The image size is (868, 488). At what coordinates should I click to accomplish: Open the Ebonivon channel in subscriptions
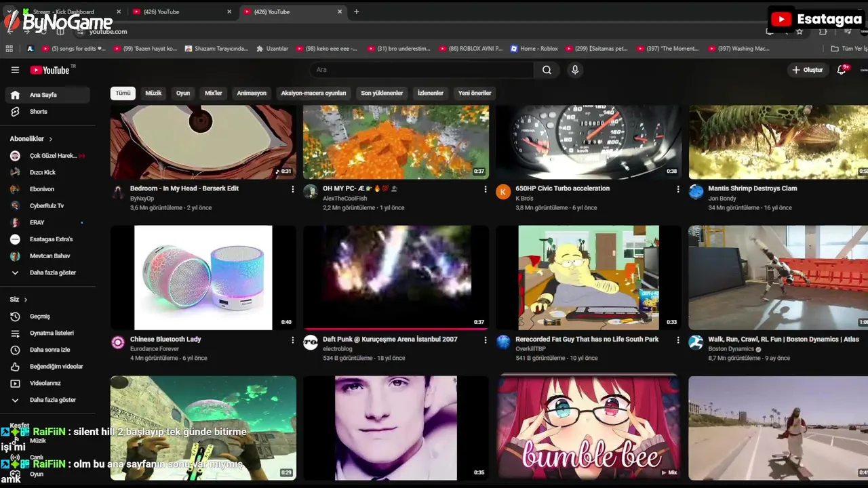click(47, 189)
